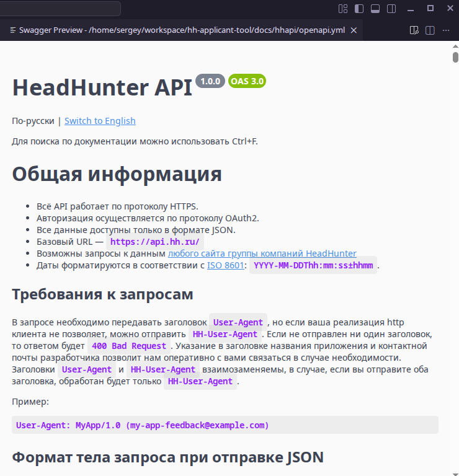Click the User-Agent MyApp/1.0 example code block

point(225,425)
